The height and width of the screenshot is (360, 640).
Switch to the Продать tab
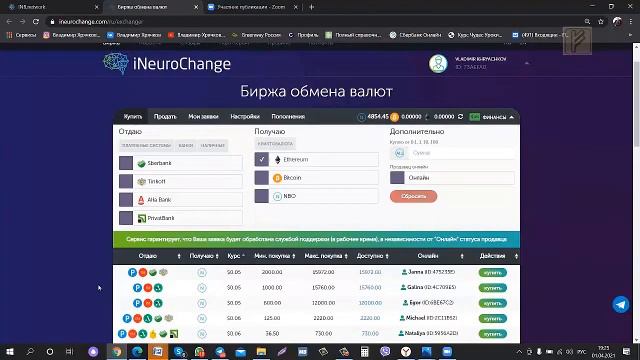(x=165, y=117)
